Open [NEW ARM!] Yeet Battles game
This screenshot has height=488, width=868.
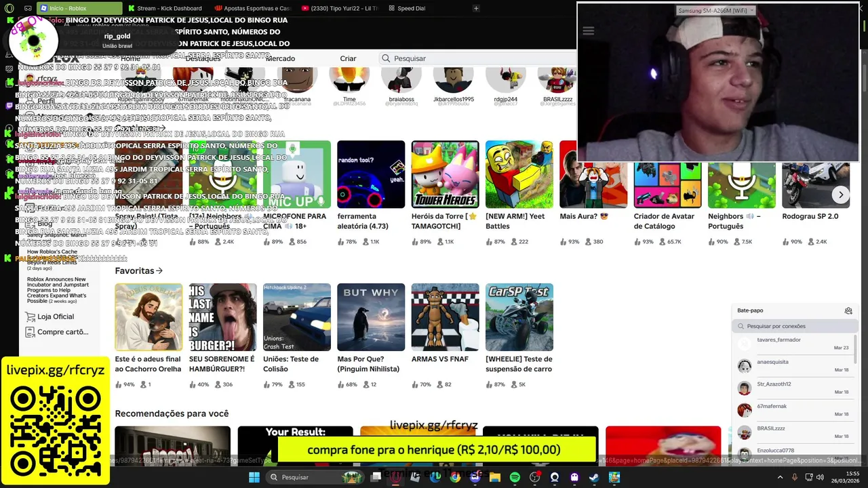pyautogui.click(x=519, y=174)
